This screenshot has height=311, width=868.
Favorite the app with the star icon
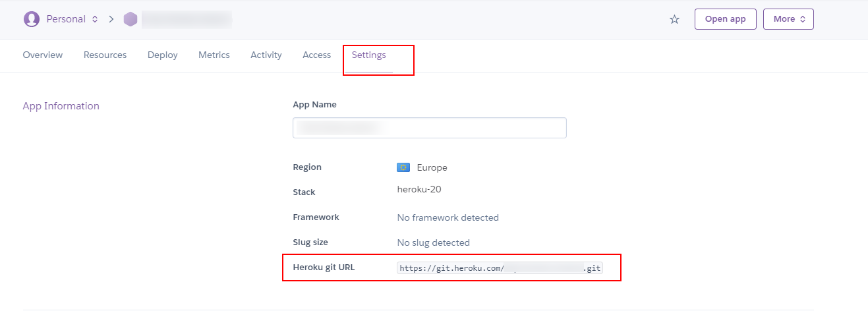pos(674,19)
